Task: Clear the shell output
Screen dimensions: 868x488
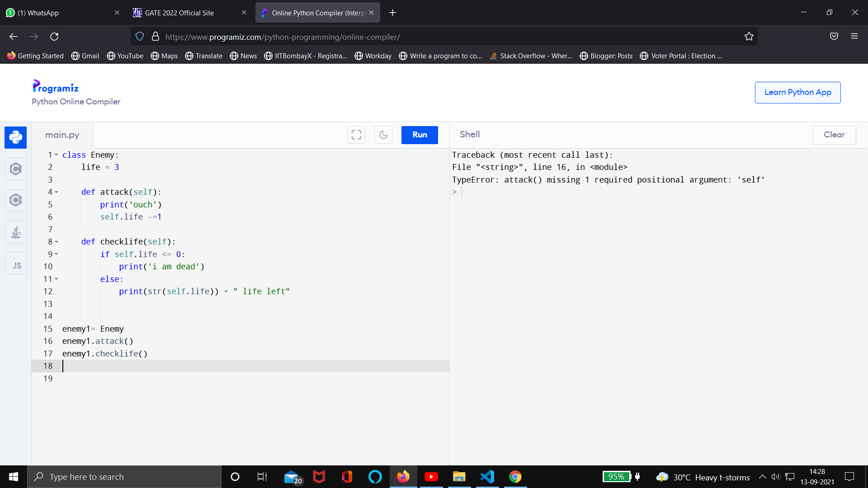Action: [834, 135]
